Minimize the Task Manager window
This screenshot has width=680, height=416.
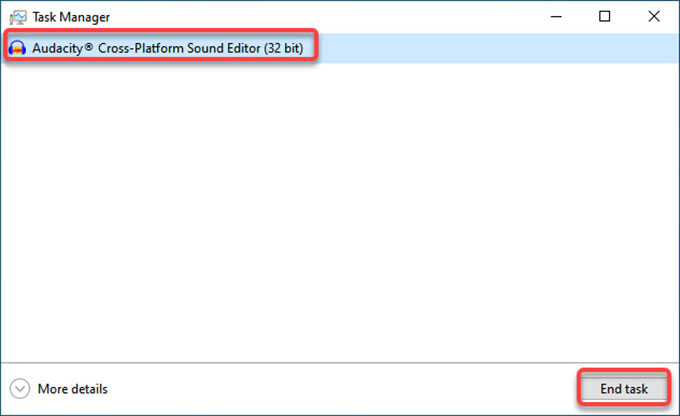(x=556, y=16)
